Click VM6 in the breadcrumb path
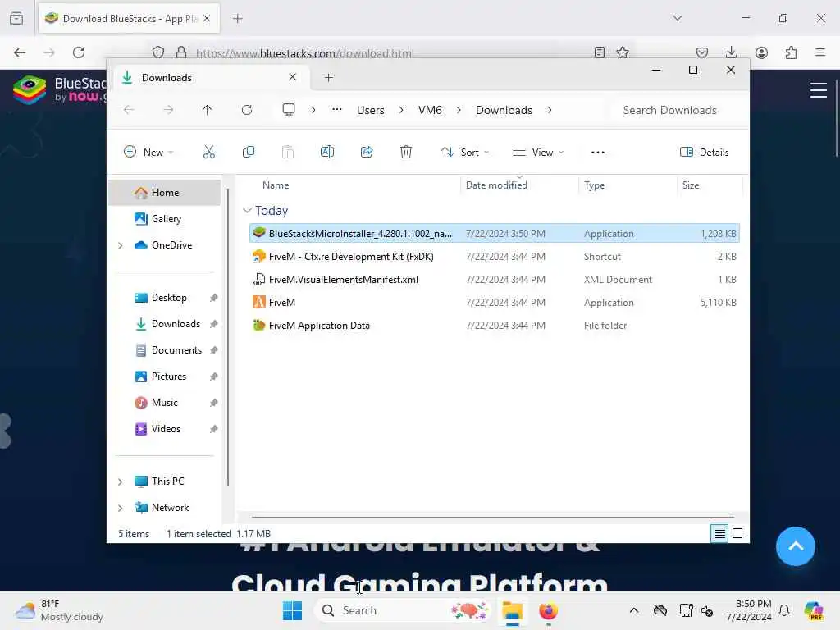 [430, 110]
